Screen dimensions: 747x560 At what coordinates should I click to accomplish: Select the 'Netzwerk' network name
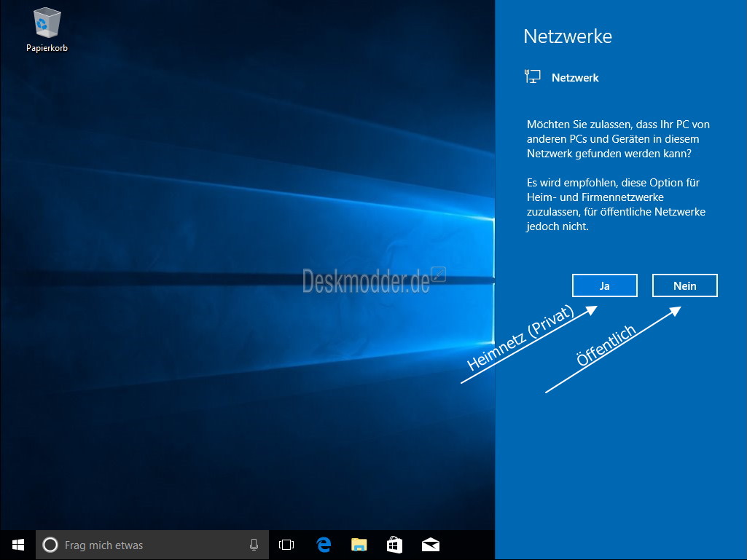575,78
